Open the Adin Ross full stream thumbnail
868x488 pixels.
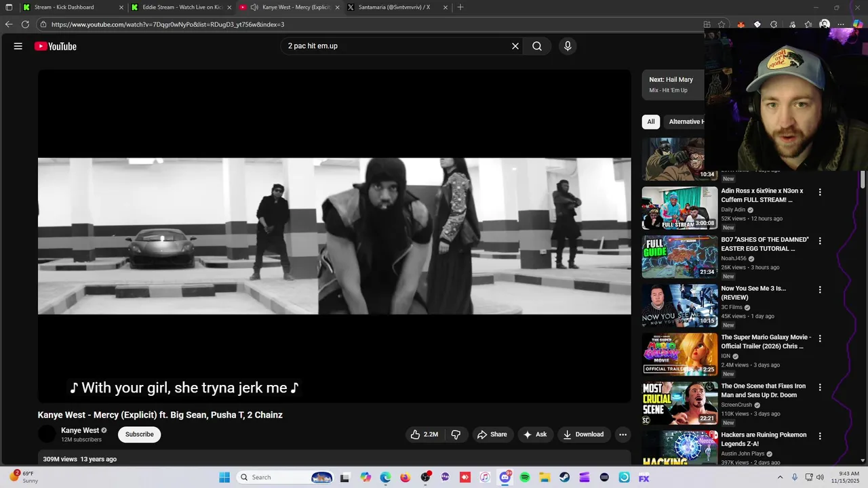[x=679, y=208]
